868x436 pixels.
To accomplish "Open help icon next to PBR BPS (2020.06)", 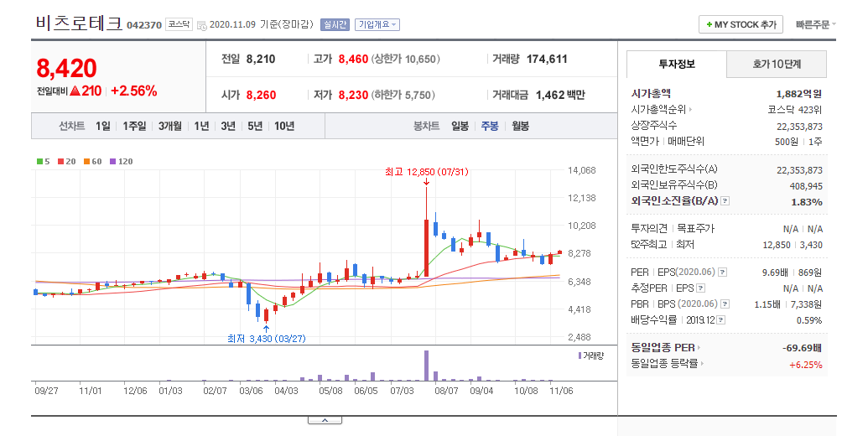I will (725, 304).
